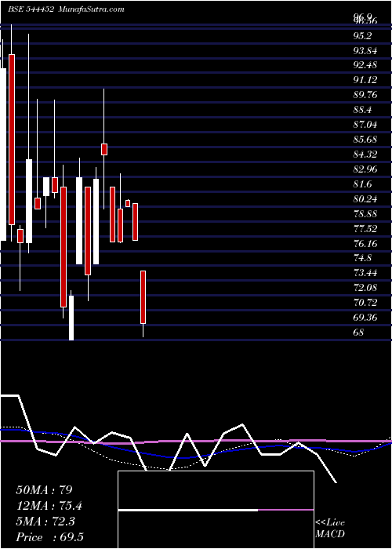Screen dimensions: 392x549
Task: Click the '12MA : 75.4' reading
Action: point(49,506)
